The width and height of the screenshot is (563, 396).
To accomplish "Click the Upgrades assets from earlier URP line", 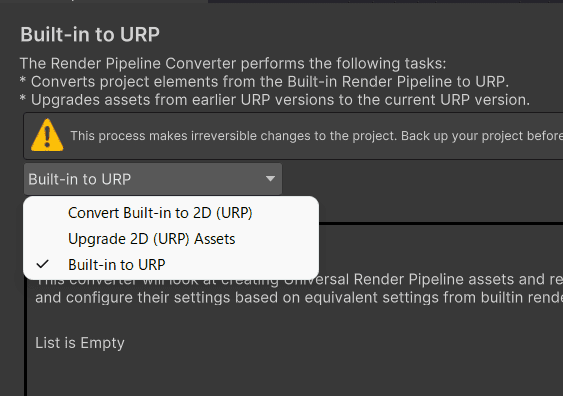I will pos(275,100).
